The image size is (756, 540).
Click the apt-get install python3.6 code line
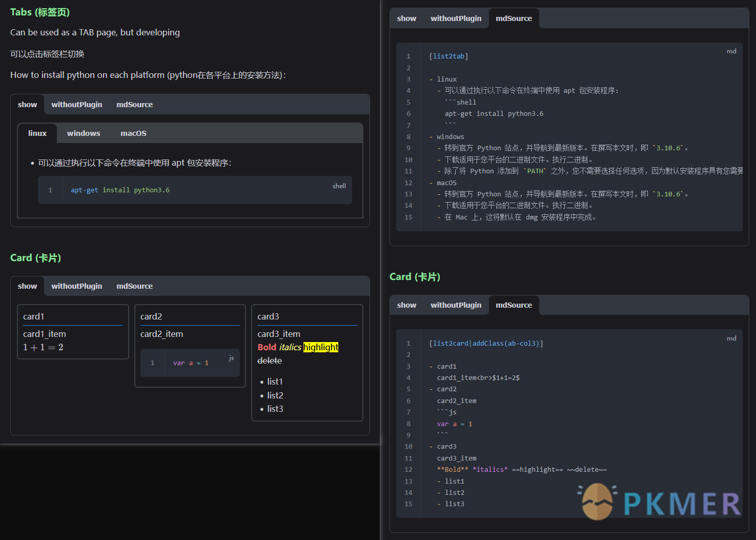[120, 190]
